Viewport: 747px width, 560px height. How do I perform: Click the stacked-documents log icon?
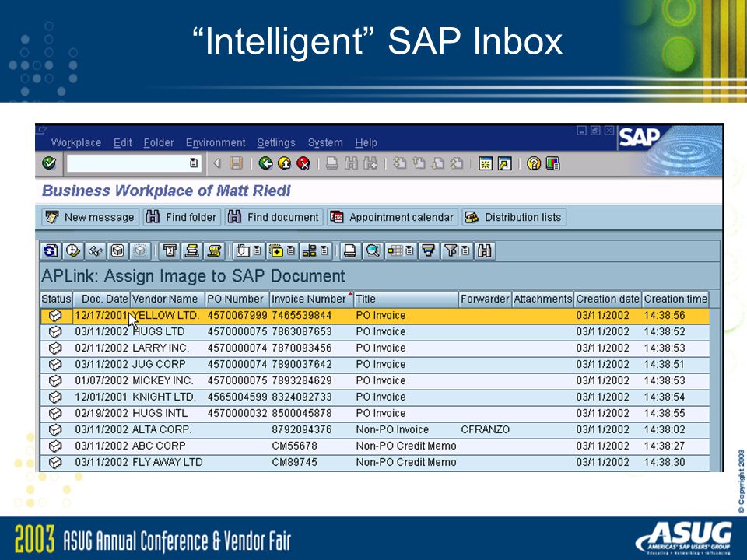tap(192, 250)
